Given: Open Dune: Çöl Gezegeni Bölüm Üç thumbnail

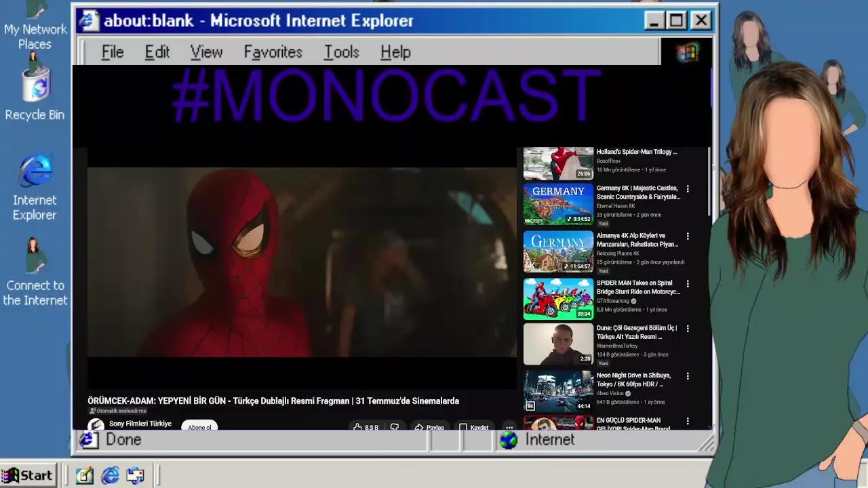Looking at the screenshot, I should tap(558, 344).
